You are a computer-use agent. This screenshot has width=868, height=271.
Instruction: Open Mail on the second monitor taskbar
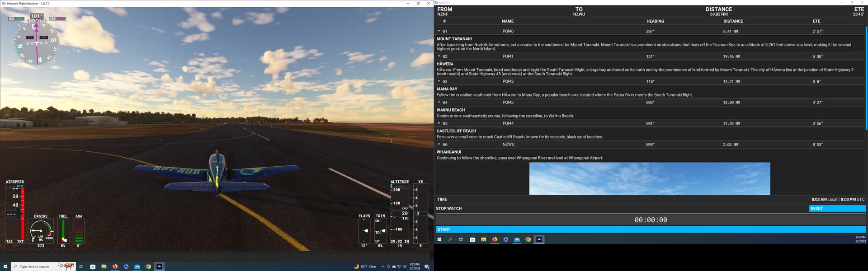coord(517,239)
